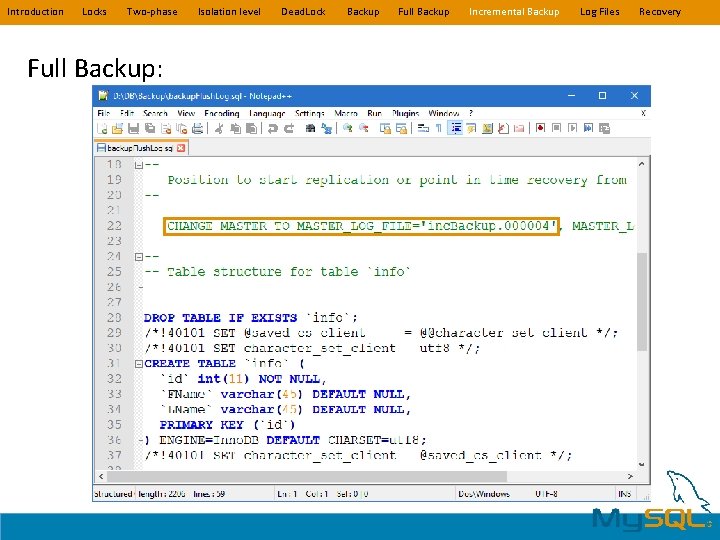Click the Close document toolbar icon
Viewport: 720px width, 540px height.
click(166, 129)
